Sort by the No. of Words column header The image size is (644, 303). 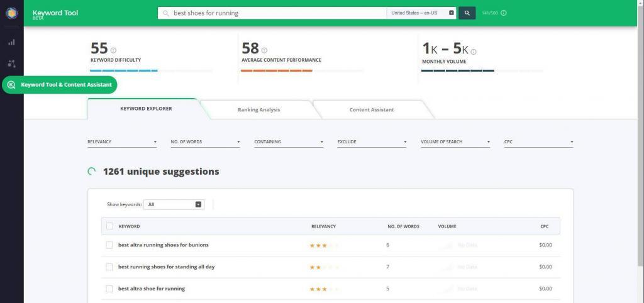click(403, 227)
